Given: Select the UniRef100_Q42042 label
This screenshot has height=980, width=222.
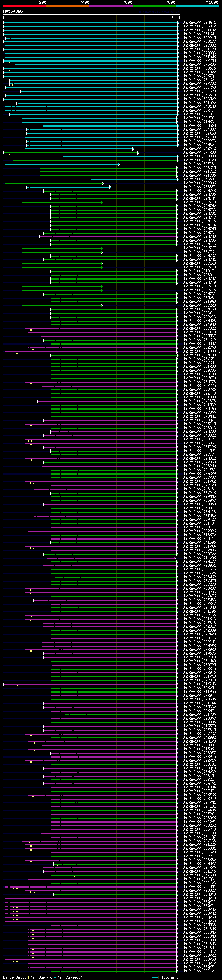Looking at the screenshot, I should tap(199, 149).
